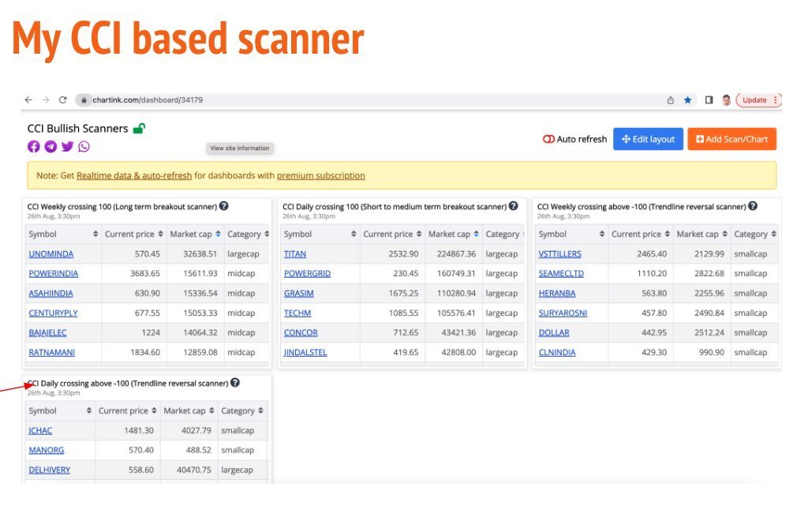812x517 pixels.
Task: Open the Realtime data & auto-refresh link
Action: (134, 175)
